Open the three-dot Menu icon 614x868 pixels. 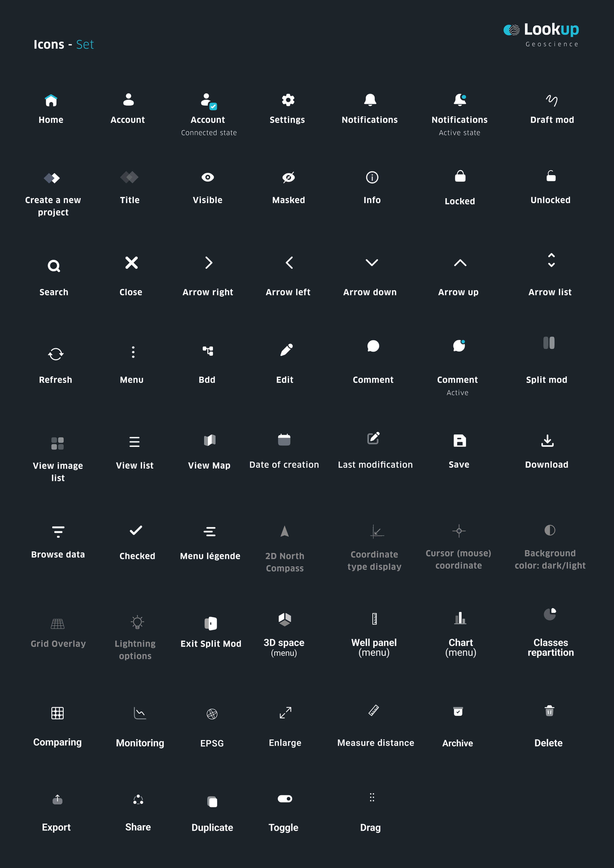coord(133,352)
